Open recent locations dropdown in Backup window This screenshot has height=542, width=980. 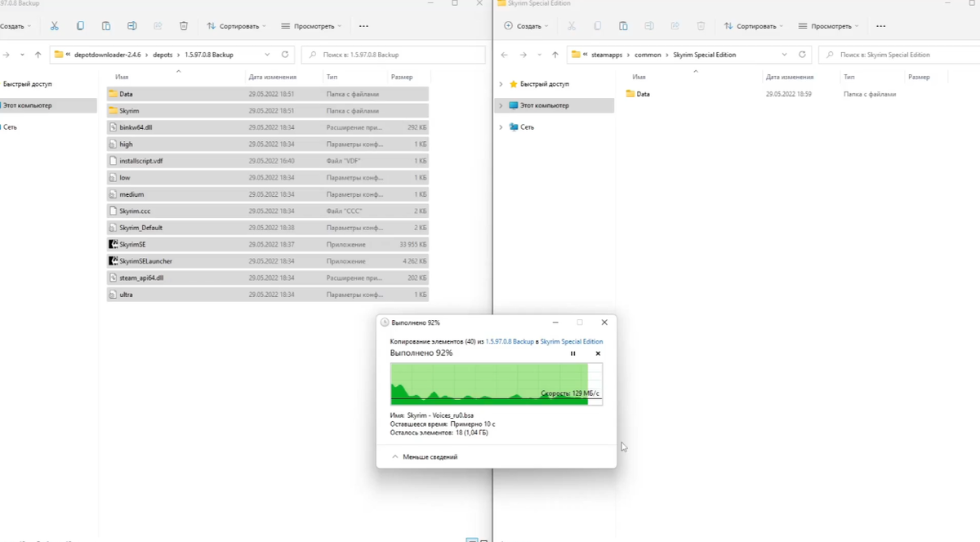click(22, 55)
